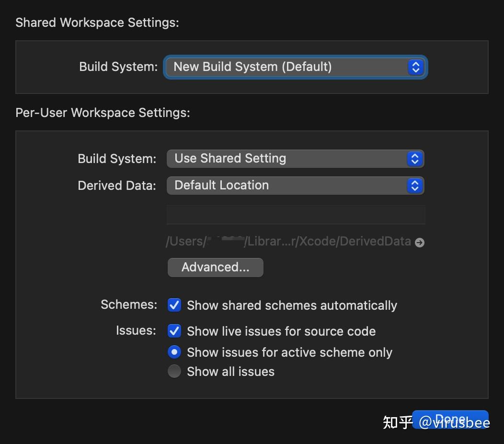Open the shared Build System dropdown

[x=295, y=67]
